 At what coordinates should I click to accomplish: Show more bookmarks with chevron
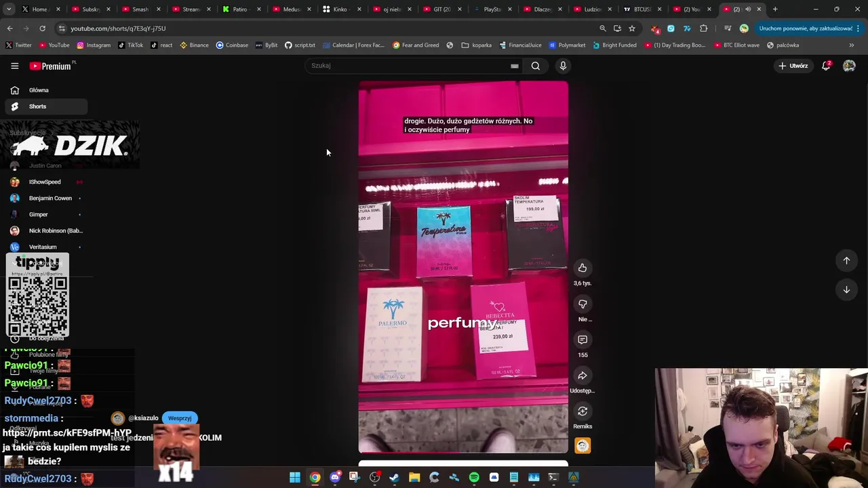coord(852,45)
